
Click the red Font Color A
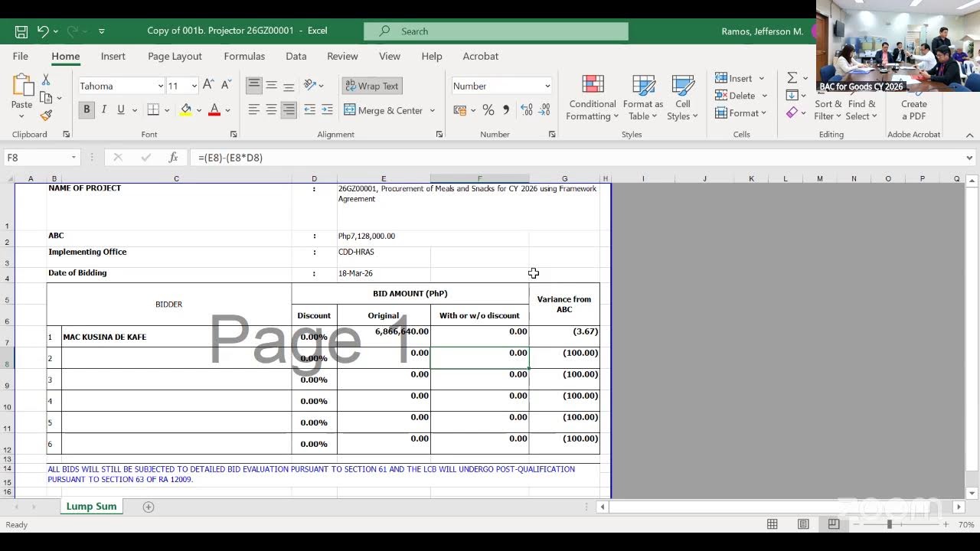[214, 110]
